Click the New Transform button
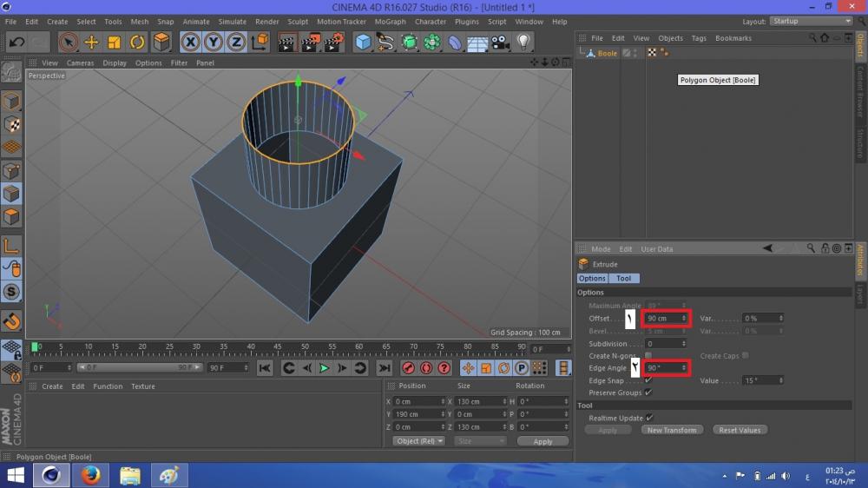Screen dimensions: 868x488 (x=672, y=430)
